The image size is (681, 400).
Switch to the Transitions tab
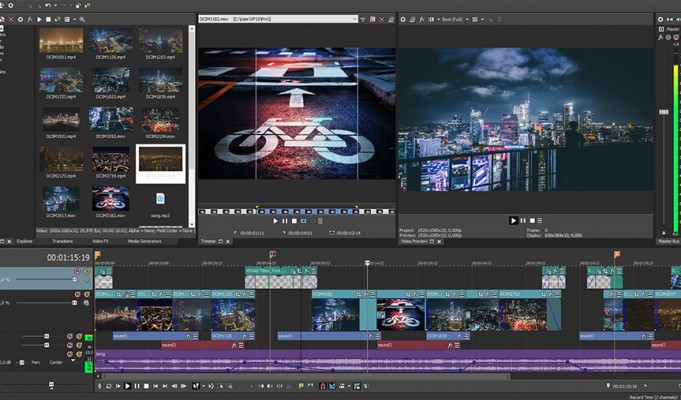pos(62,241)
